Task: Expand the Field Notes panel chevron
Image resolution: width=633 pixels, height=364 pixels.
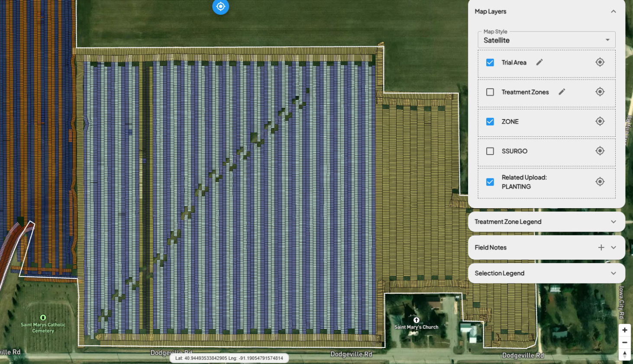Action: (613, 248)
